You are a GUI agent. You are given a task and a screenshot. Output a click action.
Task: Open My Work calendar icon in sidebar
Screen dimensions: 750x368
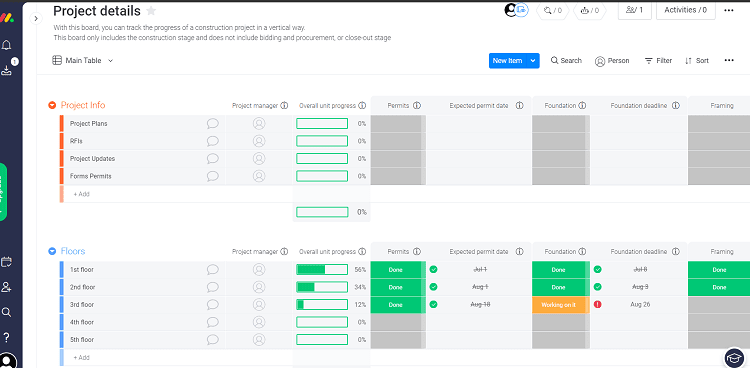pyautogui.click(x=7, y=262)
